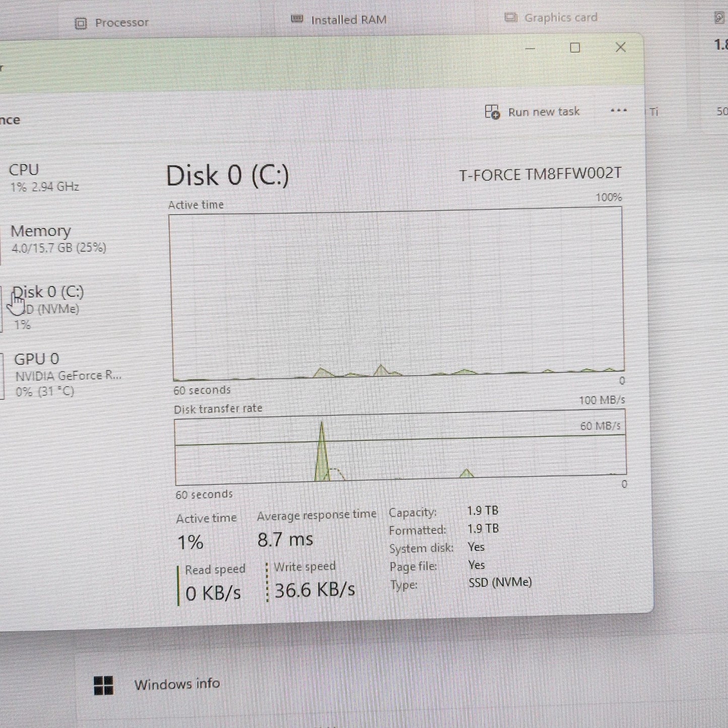Click the Disk 0 (C:) heading
This screenshot has height=728, width=728.
[x=227, y=176]
